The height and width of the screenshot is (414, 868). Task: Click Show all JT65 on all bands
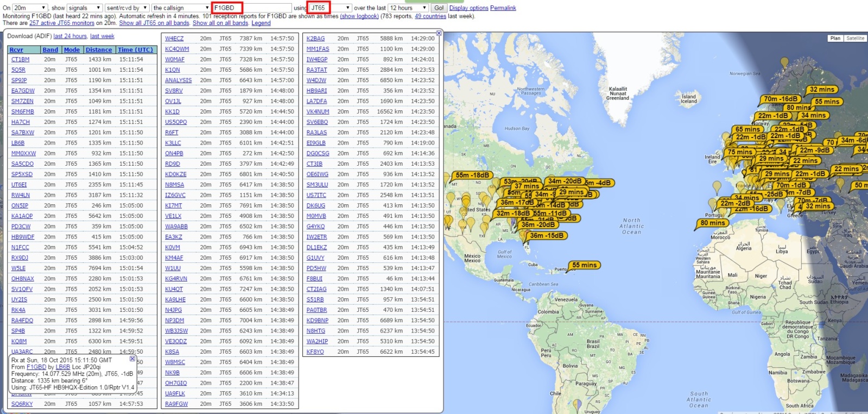tap(154, 23)
